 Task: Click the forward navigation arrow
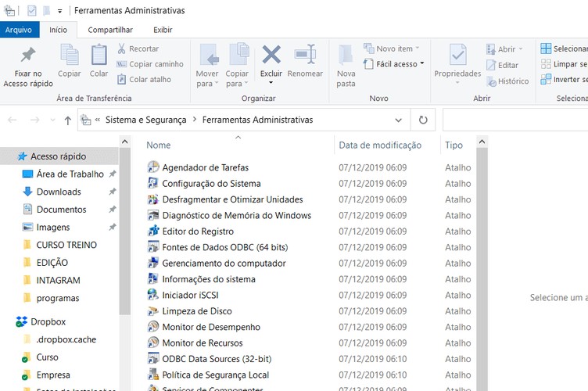(x=35, y=120)
